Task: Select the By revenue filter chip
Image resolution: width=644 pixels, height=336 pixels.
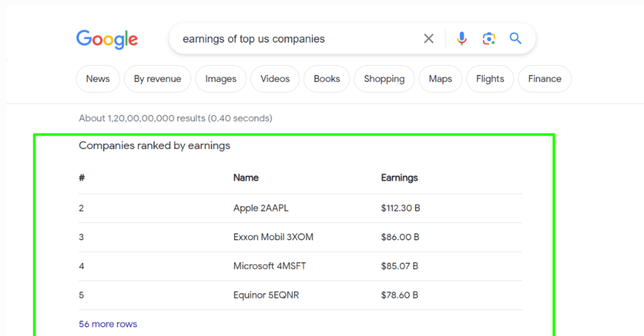Action: point(157,79)
